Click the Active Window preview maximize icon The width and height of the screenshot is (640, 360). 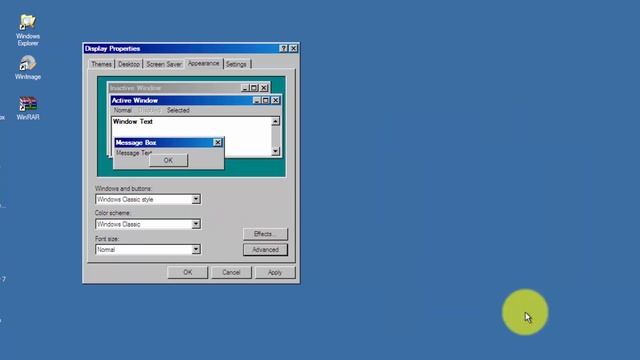(x=266, y=100)
